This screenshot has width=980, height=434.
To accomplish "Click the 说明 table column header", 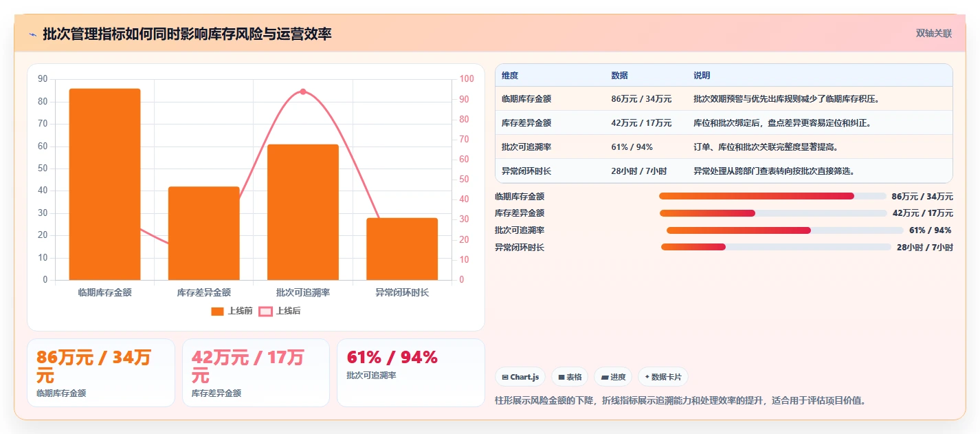I will 702,76.
